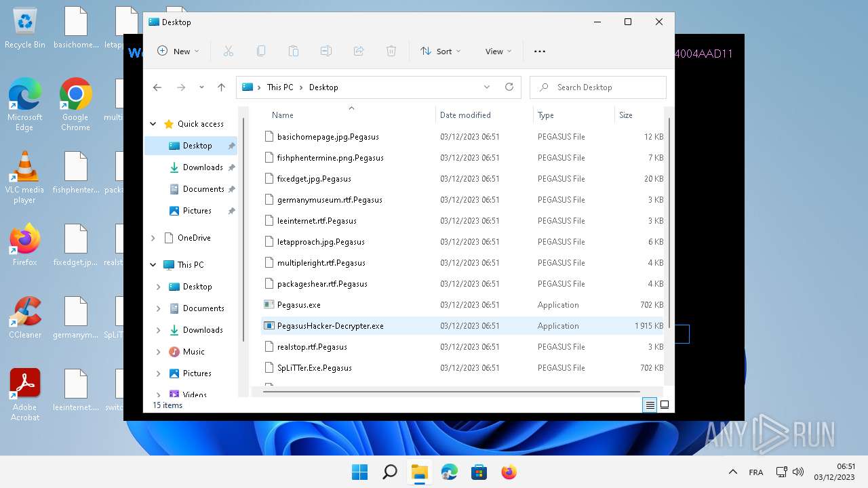Select Pegasus.exe file
This screenshot has width=868, height=488.
463,305
